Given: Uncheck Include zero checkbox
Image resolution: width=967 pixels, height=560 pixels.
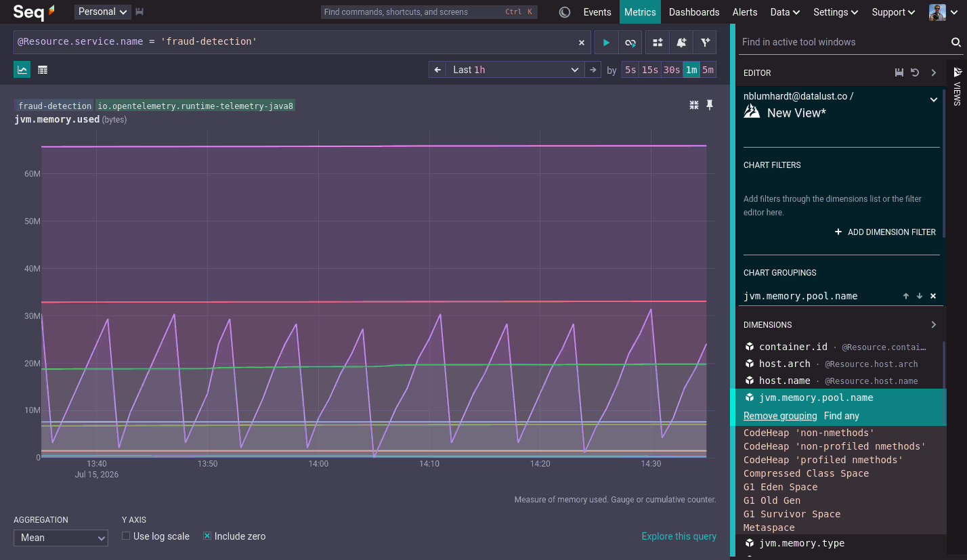Looking at the screenshot, I should click(x=207, y=536).
